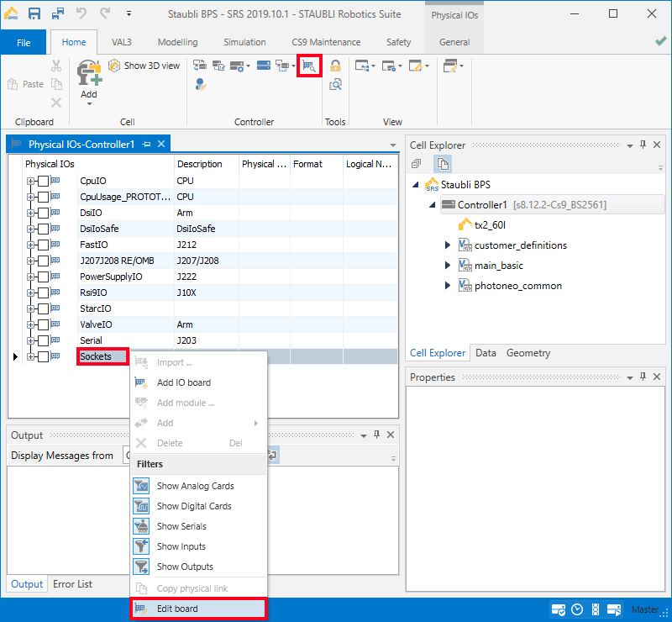This screenshot has height=622, width=672.
Task: Select Show Serials filter
Action: click(198, 526)
